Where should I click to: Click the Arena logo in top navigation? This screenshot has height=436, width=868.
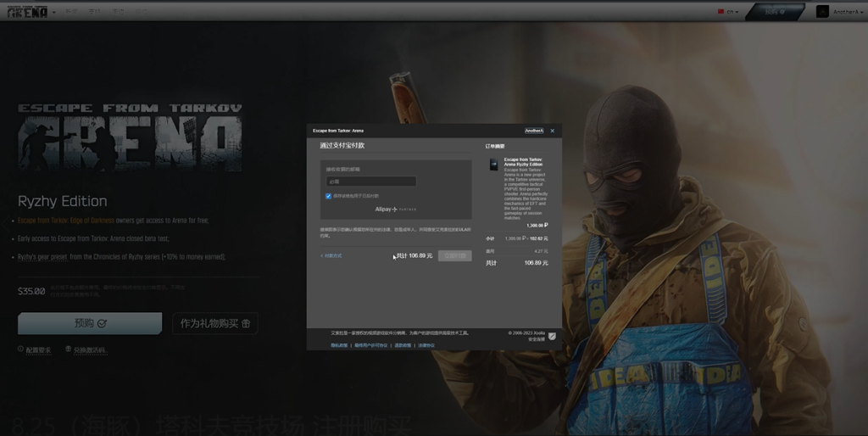(x=26, y=12)
